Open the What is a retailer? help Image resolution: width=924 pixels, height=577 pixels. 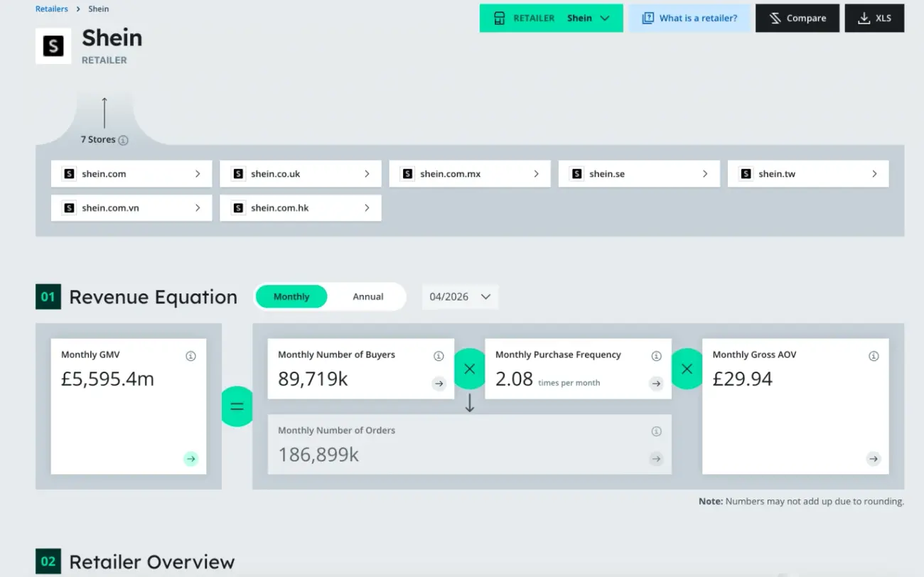click(x=689, y=18)
